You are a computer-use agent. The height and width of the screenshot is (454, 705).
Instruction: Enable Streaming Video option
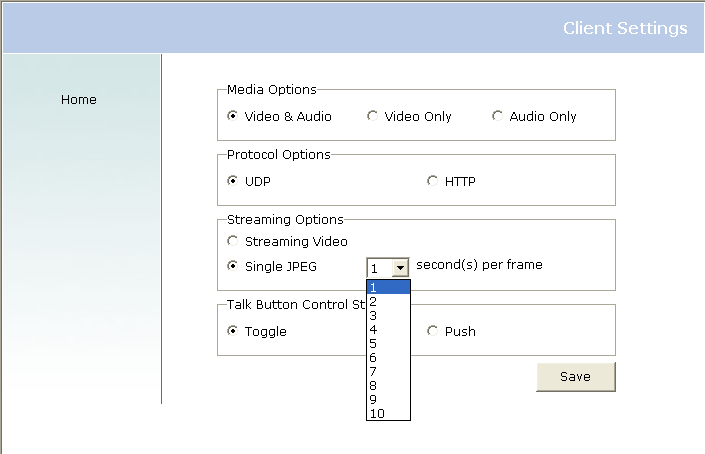pyautogui.click(x=233, y=241)
